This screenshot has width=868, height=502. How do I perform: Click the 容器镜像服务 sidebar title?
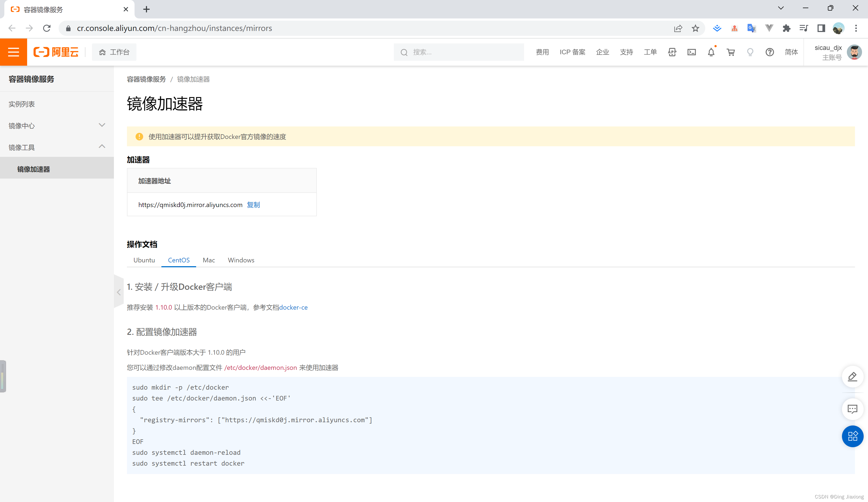click(x=31, y=79)
